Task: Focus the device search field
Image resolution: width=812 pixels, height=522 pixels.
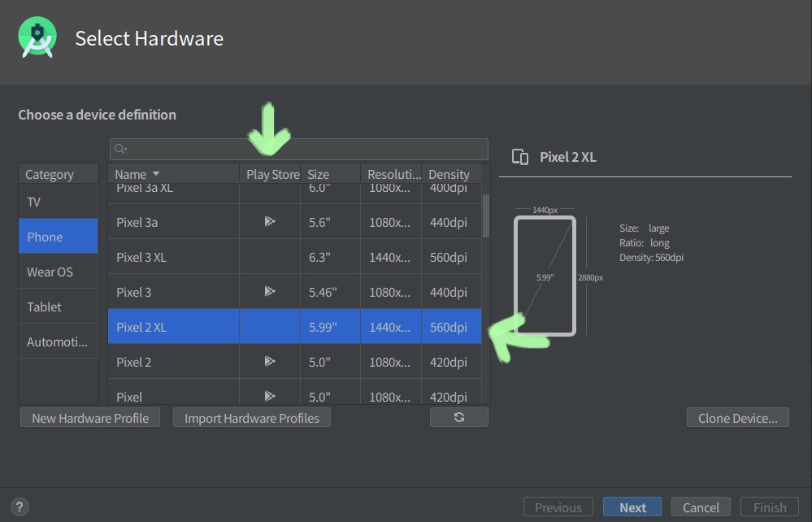Action: coord(299,149)
